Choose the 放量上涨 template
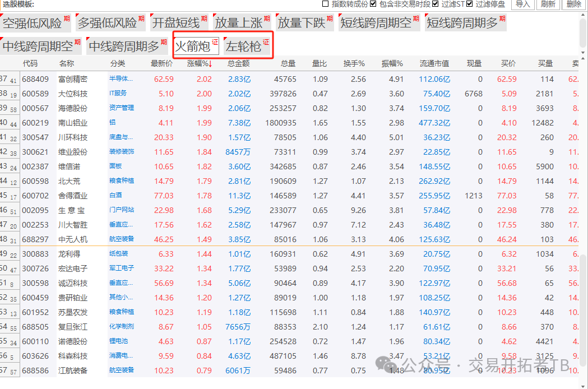The image size is (588, 389). (x=242, y=22)
